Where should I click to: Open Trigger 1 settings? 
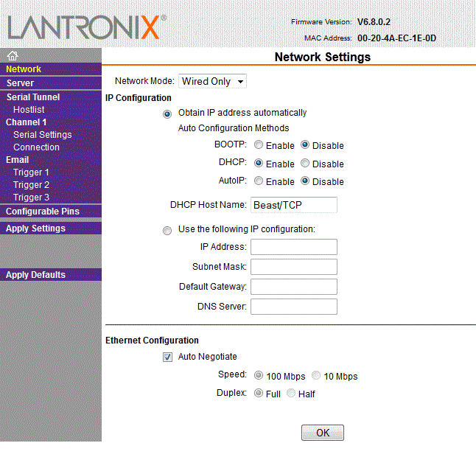pyautogui.click(x=31, y=172)
